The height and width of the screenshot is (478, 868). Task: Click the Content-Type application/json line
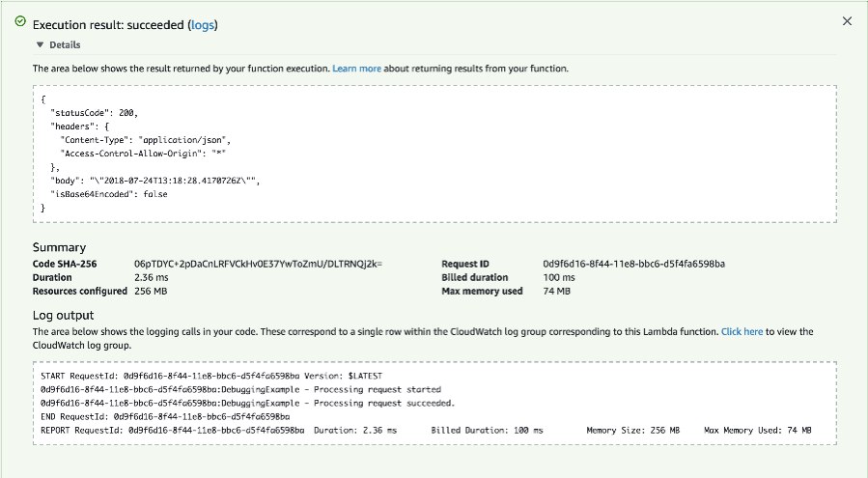coord(146,140)
